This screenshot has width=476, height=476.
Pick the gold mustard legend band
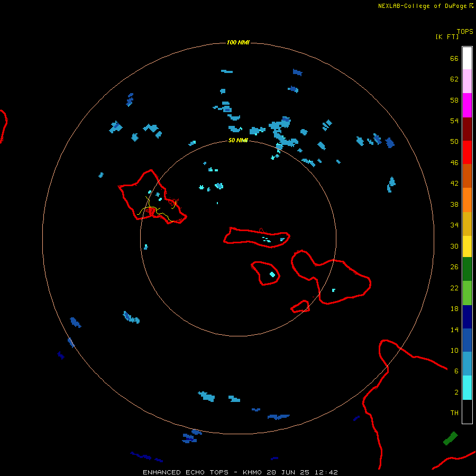[x=467, y=224]
